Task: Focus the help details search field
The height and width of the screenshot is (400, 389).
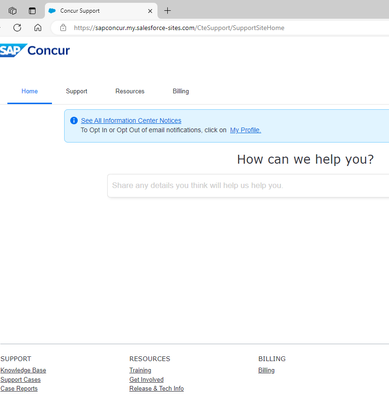Action: pyautogui.click(x=248, y=185)
